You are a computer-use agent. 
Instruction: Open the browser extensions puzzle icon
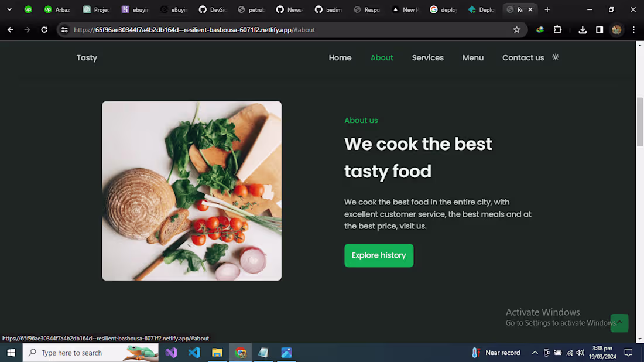(x=557, y=29)
